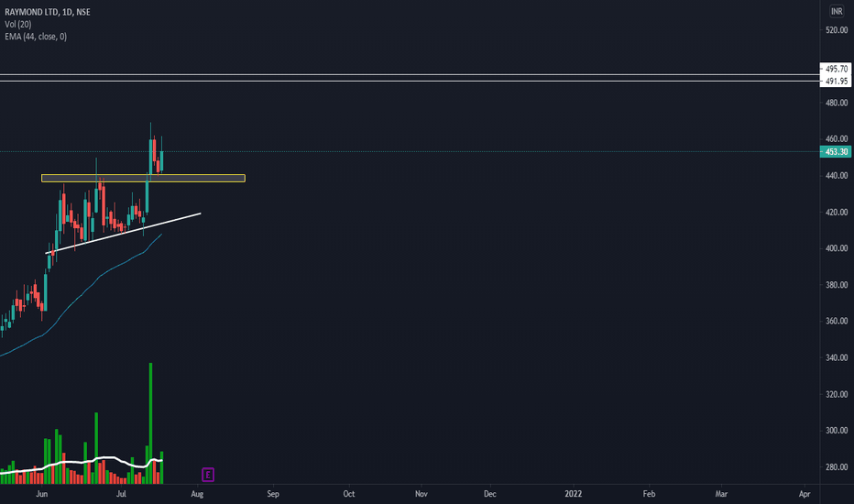
Task: Click the Dec label on time axis
Action: [489, 494]
